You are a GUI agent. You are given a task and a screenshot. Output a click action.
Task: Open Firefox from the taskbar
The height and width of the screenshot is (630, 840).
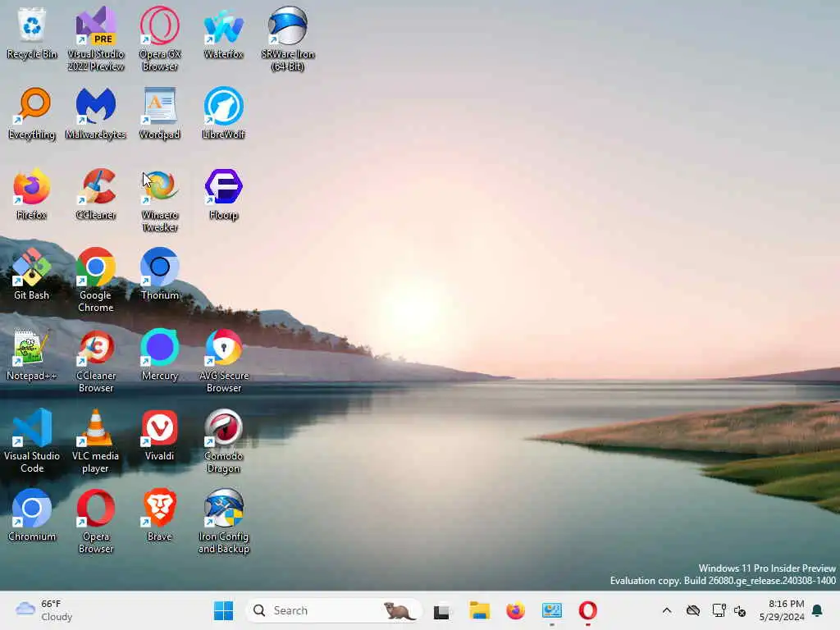(x=515, y=610)
